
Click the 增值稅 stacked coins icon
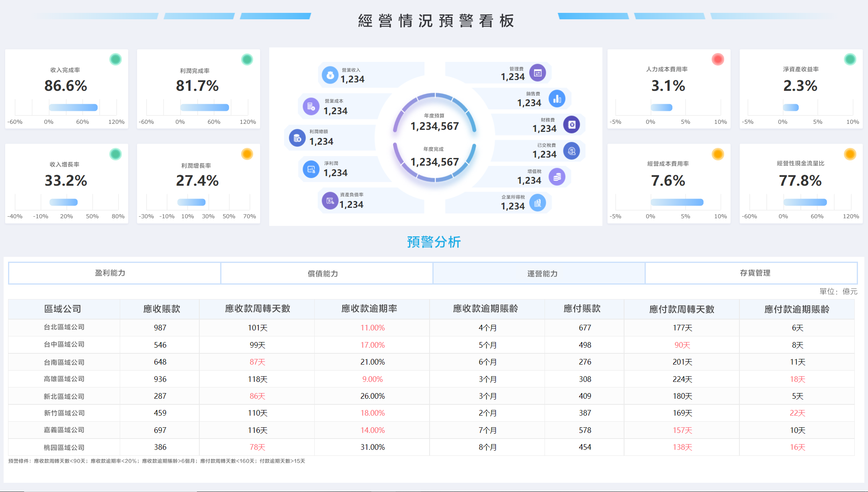pyautogui.click(x=557, y=177)
